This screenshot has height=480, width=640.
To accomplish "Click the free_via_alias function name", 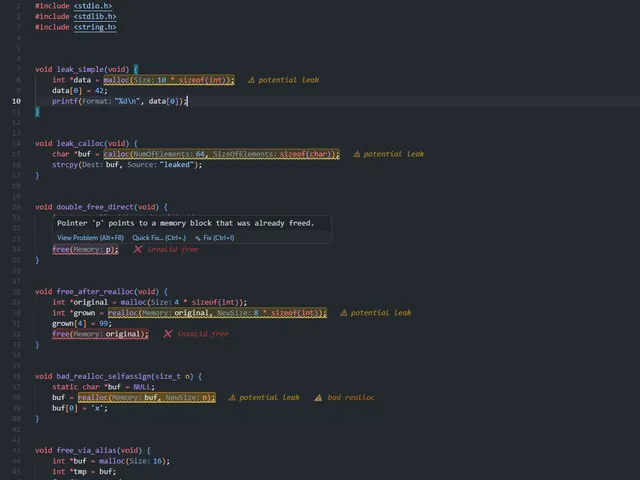I will point(86,450).
